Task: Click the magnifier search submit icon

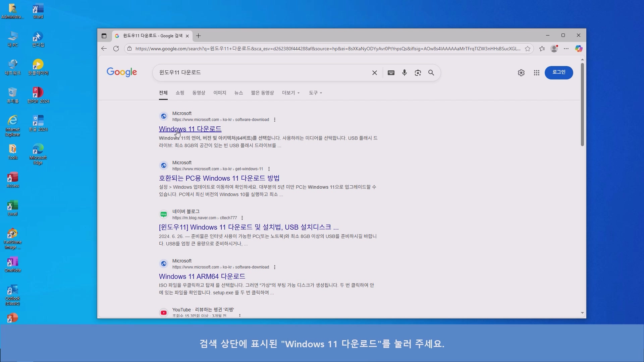Action: [x=431, y=73]
